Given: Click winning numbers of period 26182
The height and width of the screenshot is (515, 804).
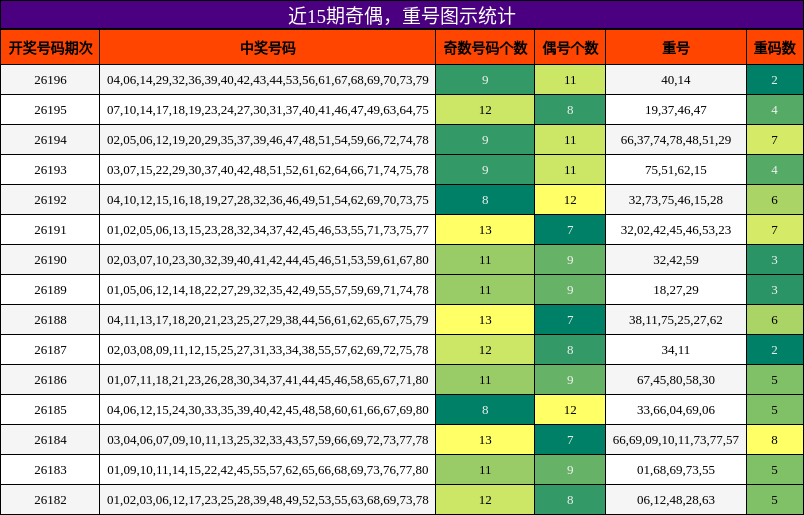Looking at the screenshot, I should [x=268, y=500].
